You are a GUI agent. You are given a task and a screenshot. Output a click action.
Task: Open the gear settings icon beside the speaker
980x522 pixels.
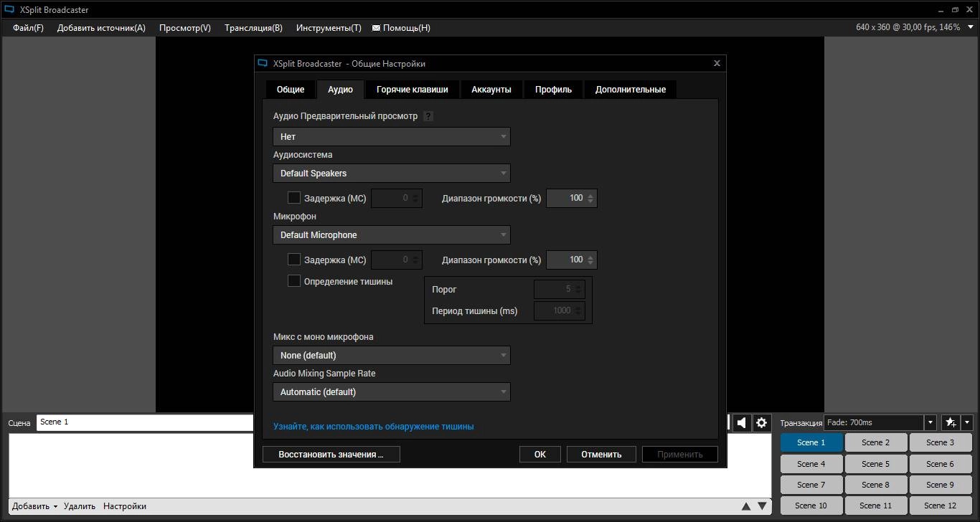click(762, 422)
